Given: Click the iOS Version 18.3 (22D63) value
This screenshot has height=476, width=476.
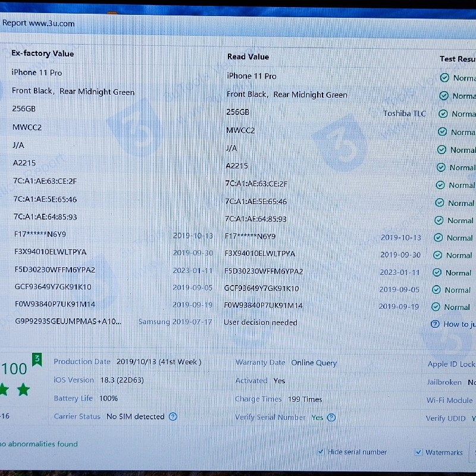Looking at the screenshot, I should (x=122, y=380).
